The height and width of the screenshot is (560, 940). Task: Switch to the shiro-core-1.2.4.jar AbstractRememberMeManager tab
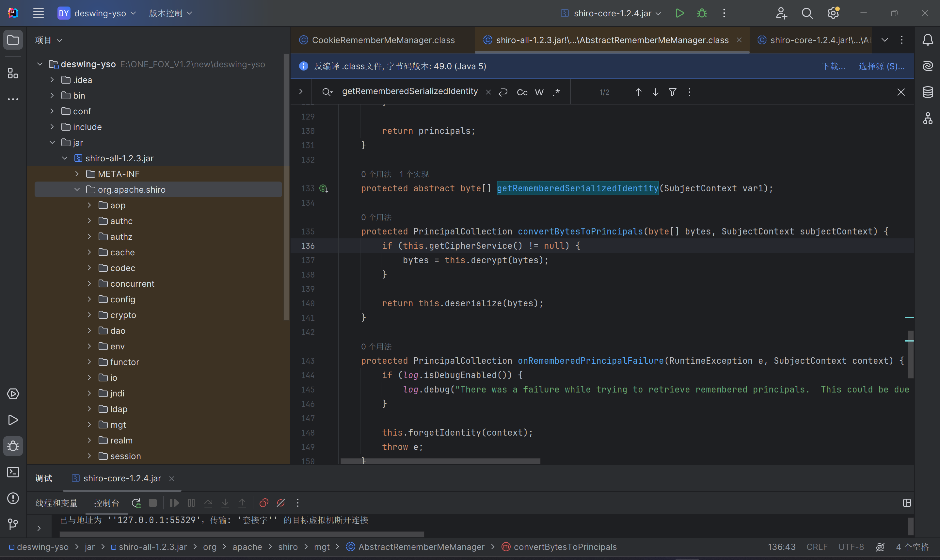814,40
